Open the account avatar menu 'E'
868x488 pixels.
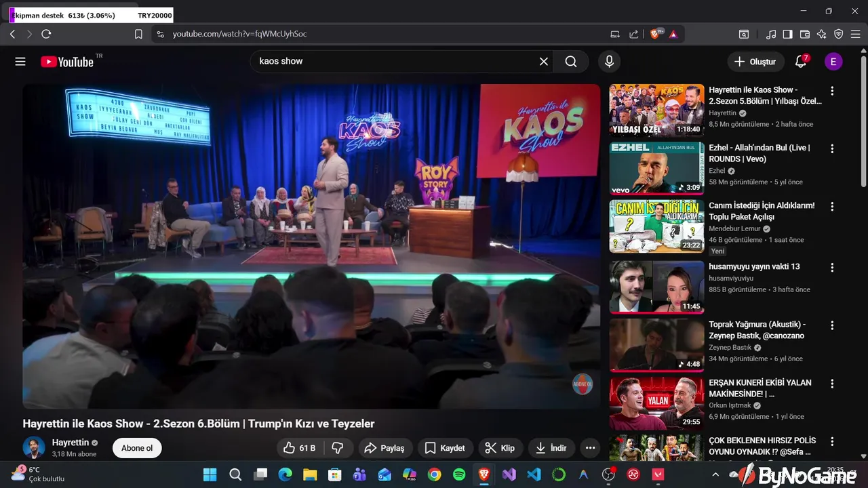(833, 62)
